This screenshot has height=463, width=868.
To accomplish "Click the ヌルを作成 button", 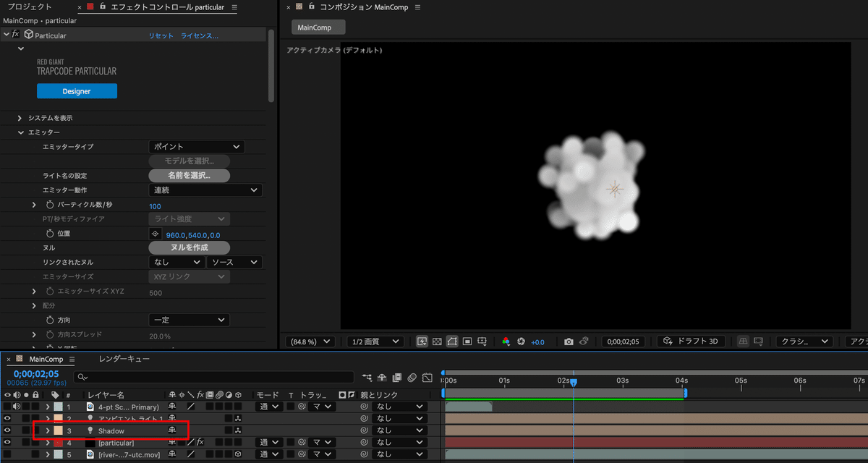I will (189, 248).
